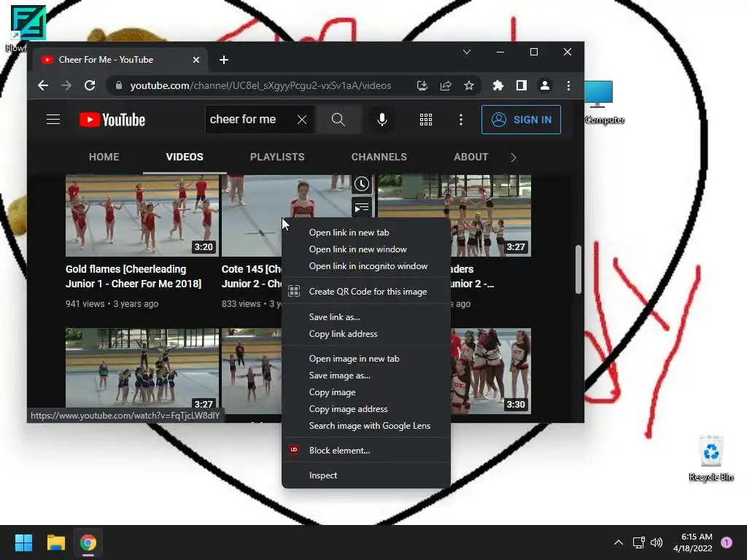This screenshot has width=747, height=560.
Task: Open the Windows Start menu
Action: point(24,542)
